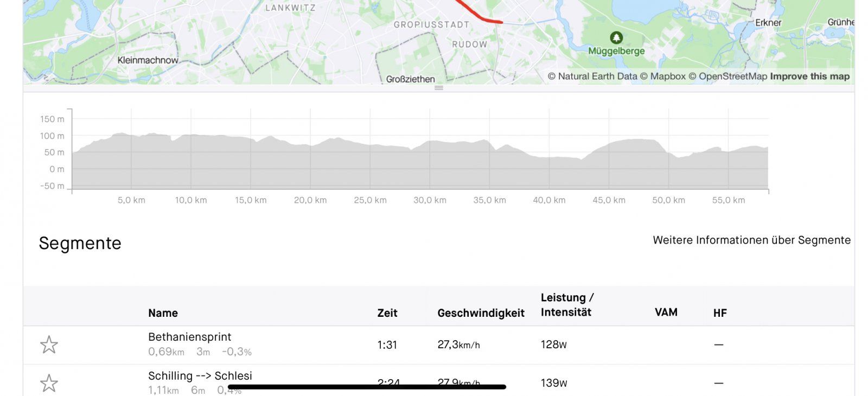The height and width of the screenshot is (396, 868).
Task: Open the Schilling --> Schlesi segment
Action: (x=200, y=376)
